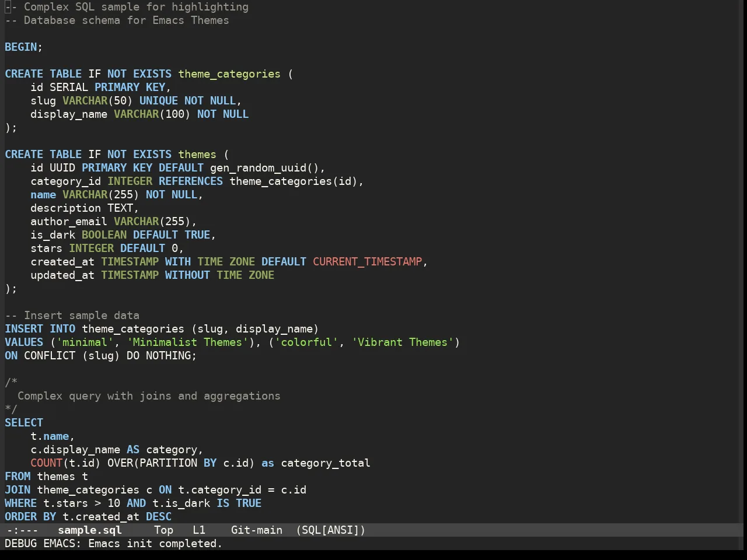Click the L1 line number indicator
The height and width of the screenshot is (560, 747).
pyautogui.click(x=199, y=530)
